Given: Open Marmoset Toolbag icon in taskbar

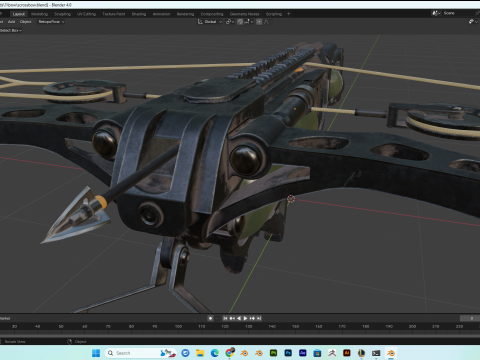Looking at the screenshot, I should pyautogui.click(x=361, y=353).
